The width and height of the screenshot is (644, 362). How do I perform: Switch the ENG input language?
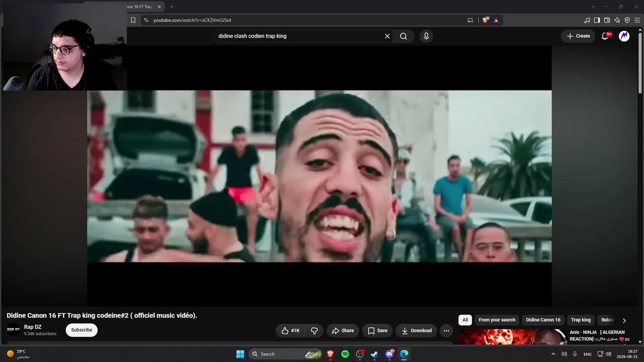click(588, 354)
